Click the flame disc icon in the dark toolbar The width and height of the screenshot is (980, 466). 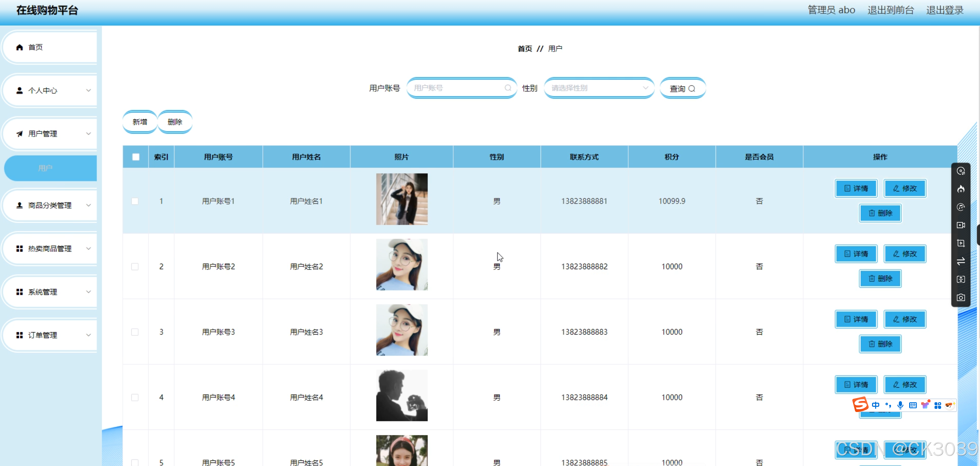tap(961, 189)
